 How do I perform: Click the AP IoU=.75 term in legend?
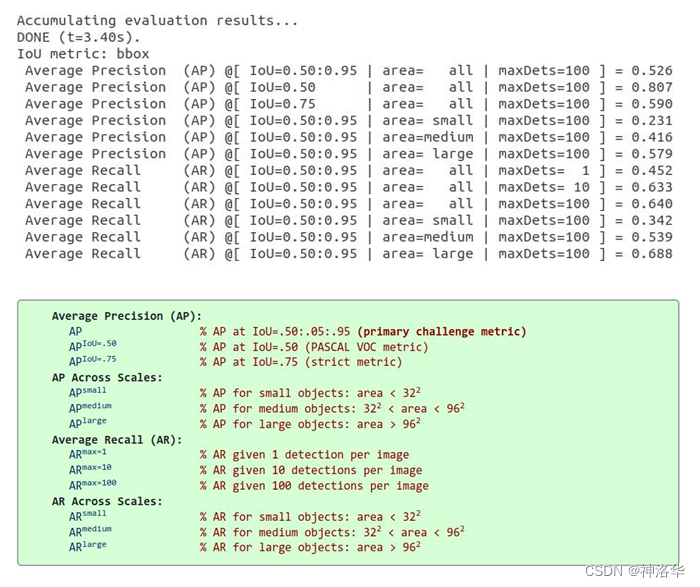(x=93, y=361)
